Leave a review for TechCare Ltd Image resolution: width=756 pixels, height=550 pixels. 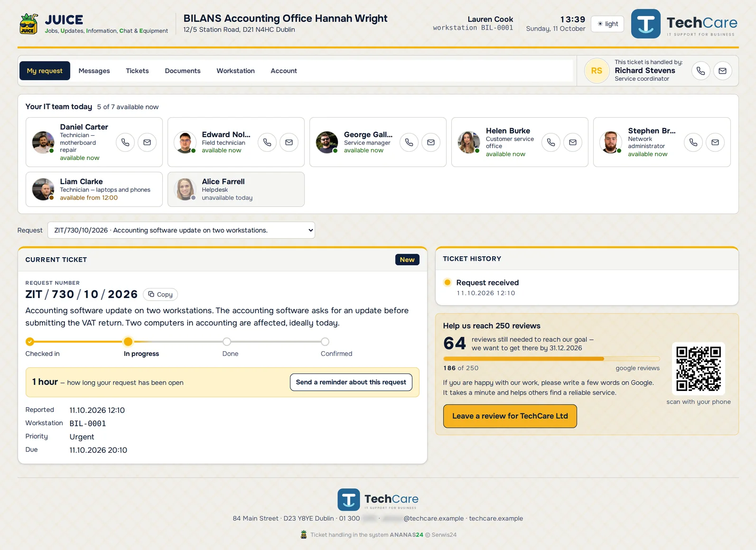pos(510,416)
